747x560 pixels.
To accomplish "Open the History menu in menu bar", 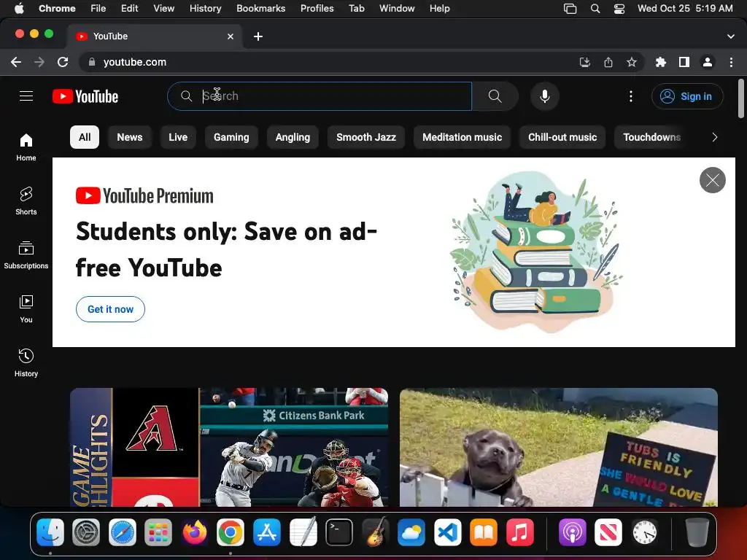I will tap(205, 9).
